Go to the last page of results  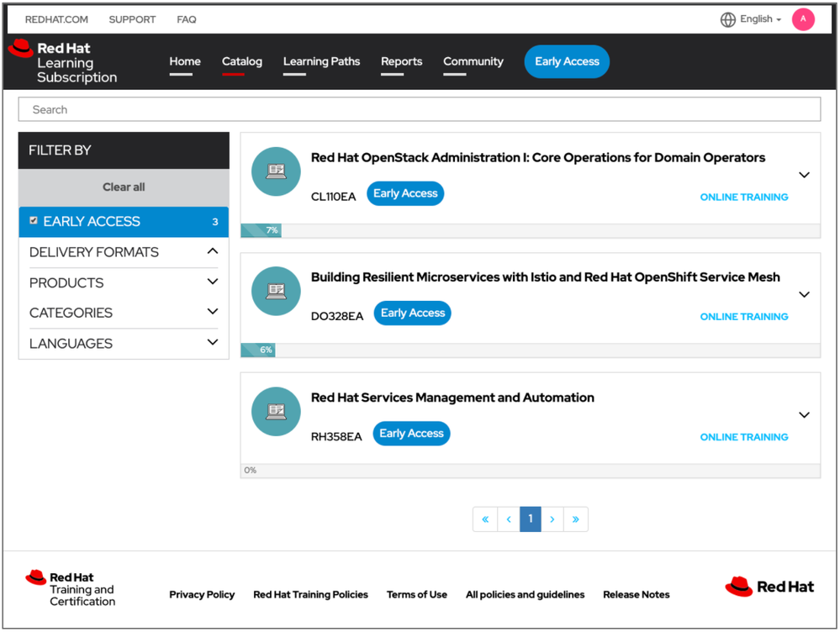coord(575,519)
